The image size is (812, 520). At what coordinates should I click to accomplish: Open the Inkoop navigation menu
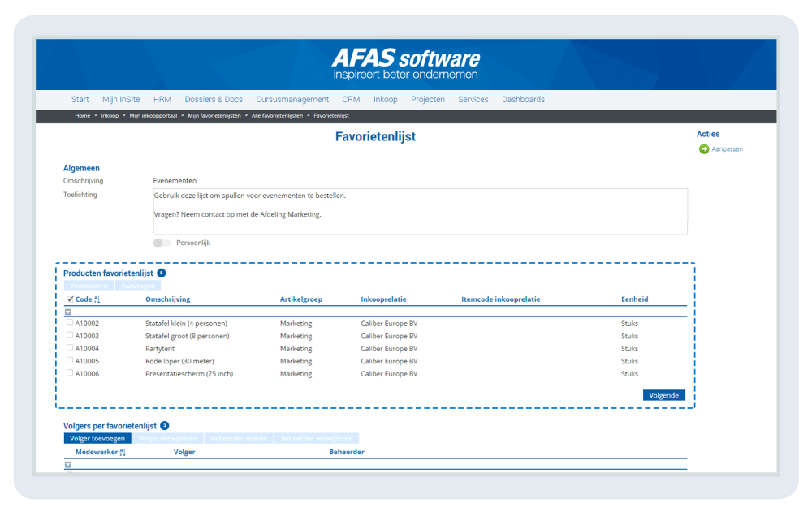point(385,99)
